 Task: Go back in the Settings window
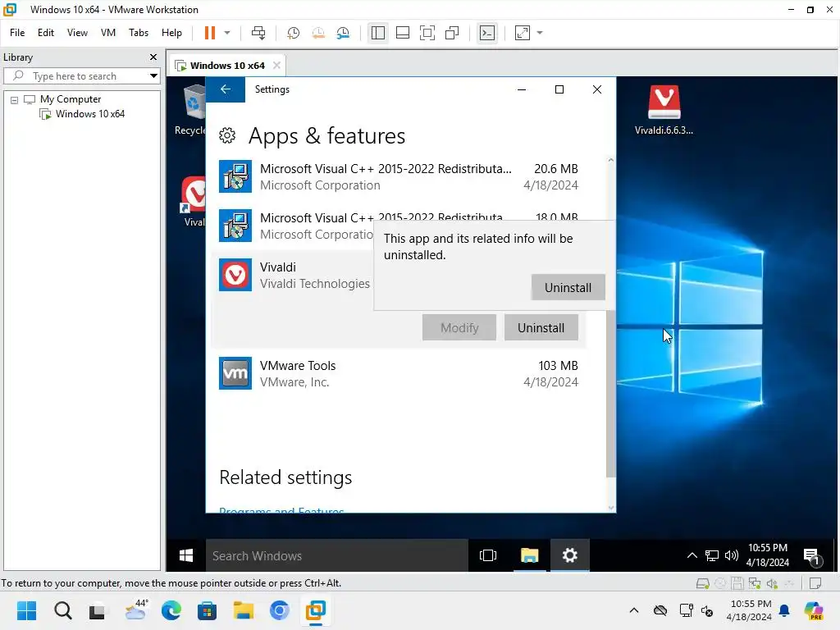226,89
